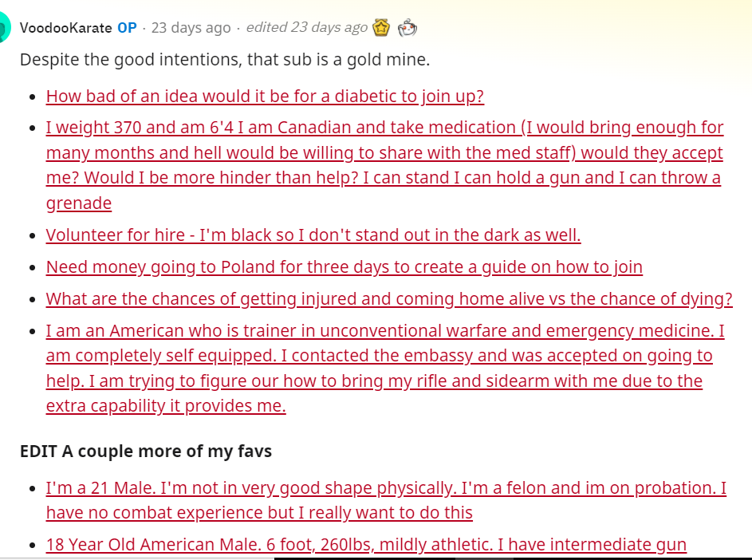This screenshot has height=560, width=752.
Task: Open the "Need money going to Poland" link
Action: point(344,267)
